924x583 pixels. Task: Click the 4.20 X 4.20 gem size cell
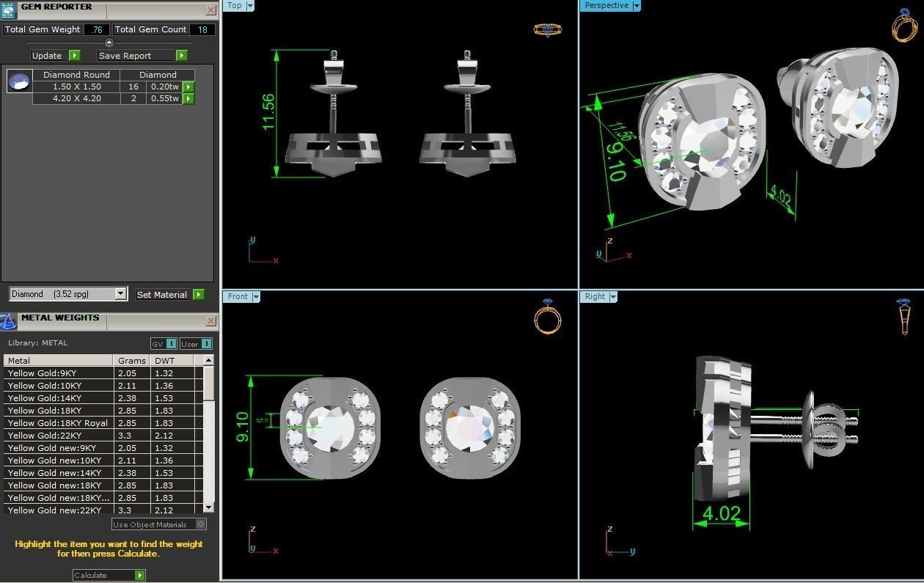(x=76, y=98)
